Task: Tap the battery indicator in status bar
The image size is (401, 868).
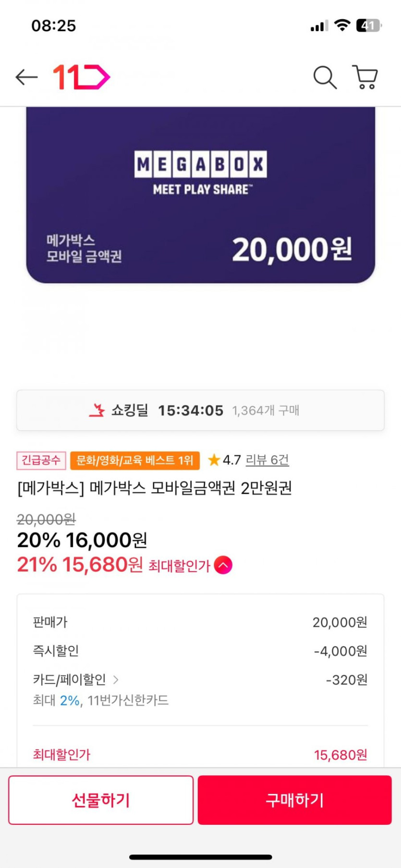Action: pyautogui.click(x=368, y=25)
